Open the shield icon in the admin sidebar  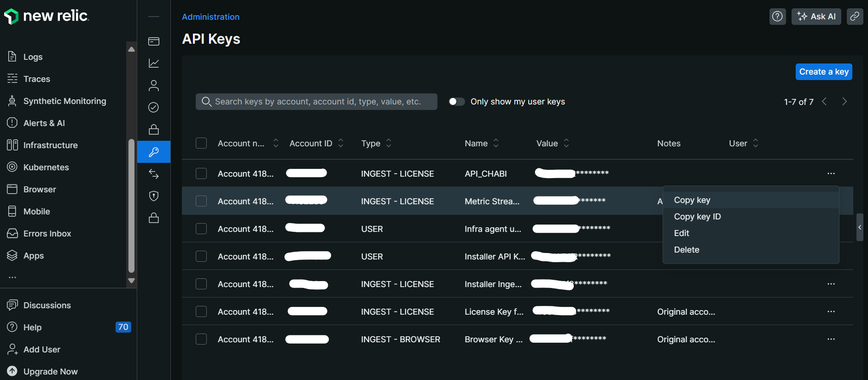[x=154, y=196]
